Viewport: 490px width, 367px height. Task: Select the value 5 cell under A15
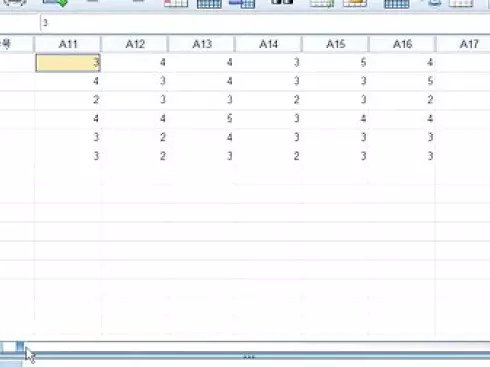335,63
